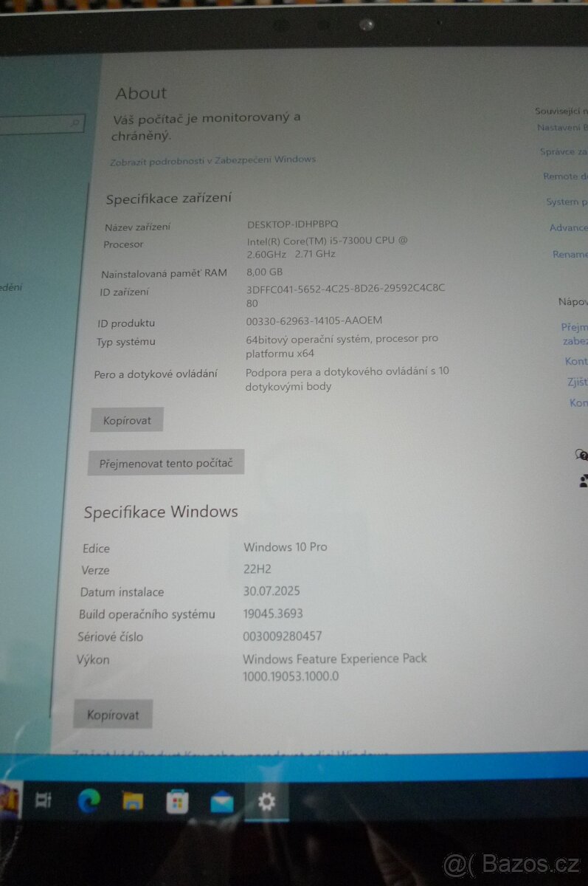Open Zobrazit podrobnosti v Zabezpečení Windows link

pyautogui.click(x=213, y=160)
